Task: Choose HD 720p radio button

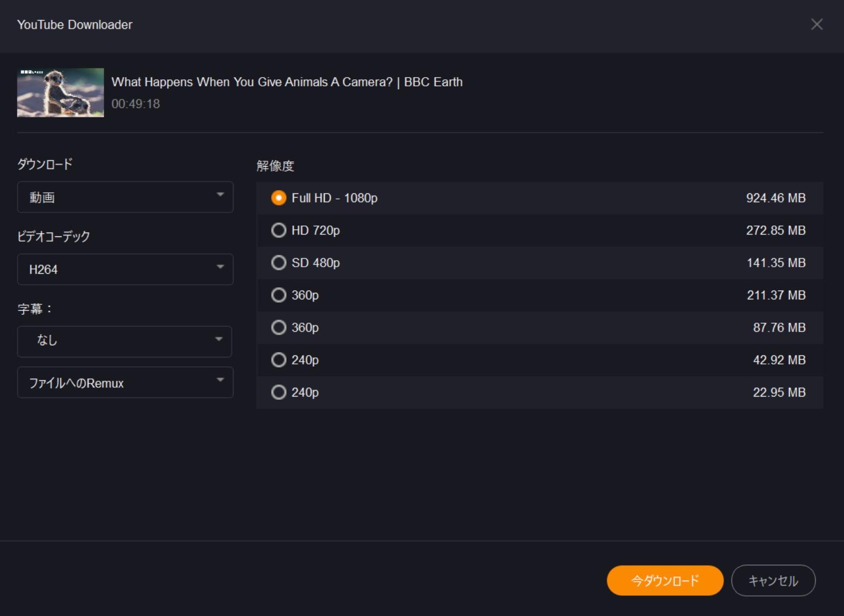Action: pyautogui.click(x=279, y=230)
